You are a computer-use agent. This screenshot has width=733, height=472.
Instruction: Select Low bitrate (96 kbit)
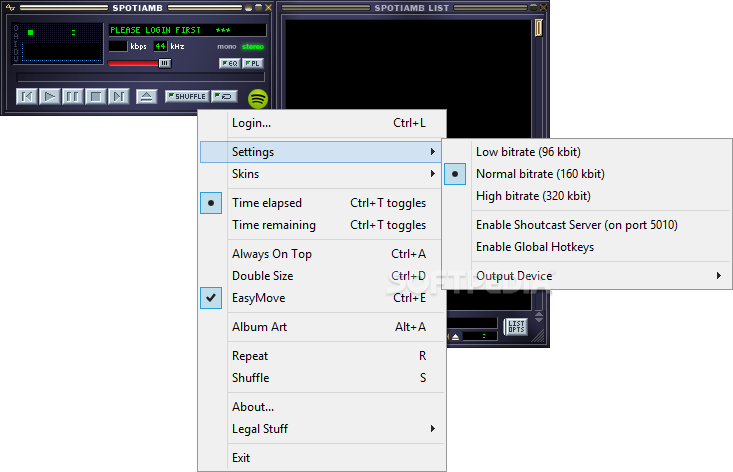point(587,152)
